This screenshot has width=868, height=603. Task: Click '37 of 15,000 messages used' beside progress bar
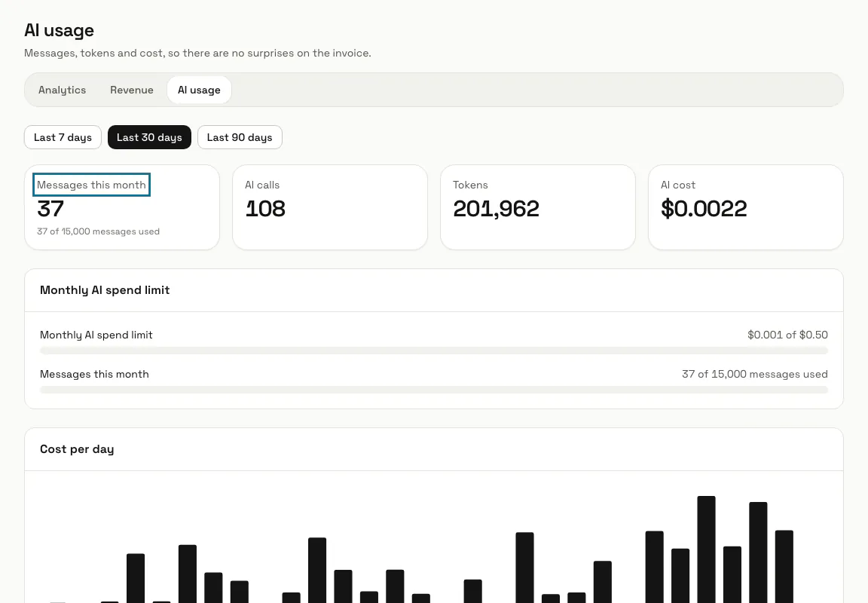[x=755, y=375]
